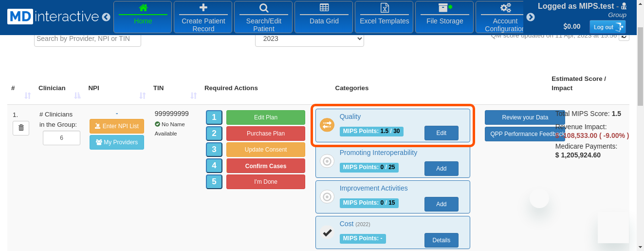The width and height of the screenshot is (644, 251).
Task: Open the 2023 reporting year dropdown
Action: [x=309, y=39]
